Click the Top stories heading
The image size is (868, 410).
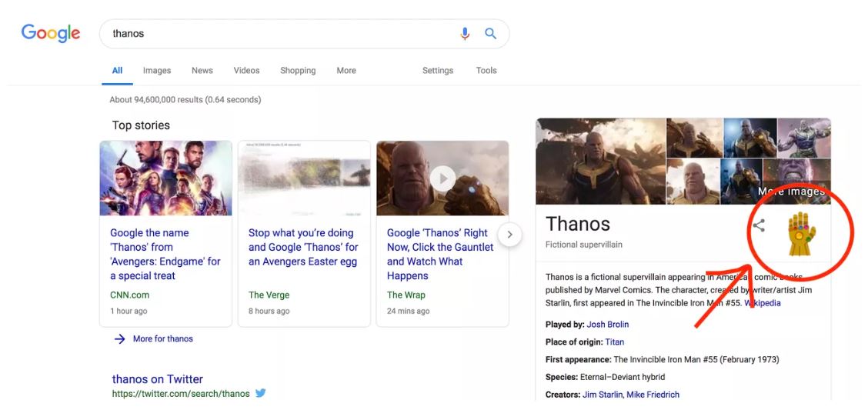[141, 125]
